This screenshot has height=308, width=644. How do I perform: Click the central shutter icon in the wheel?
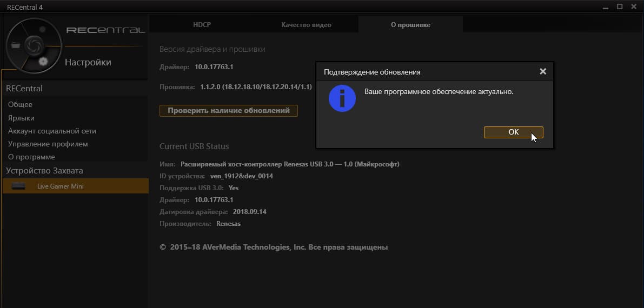click(x=33, y=45)
